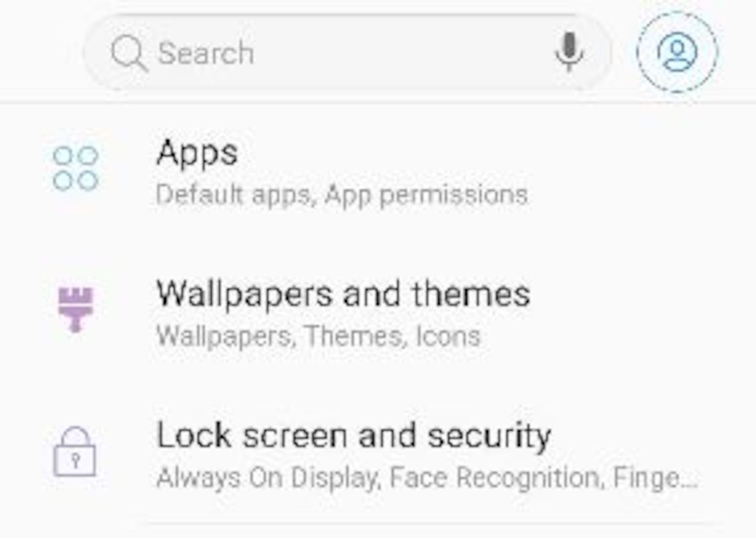Click the paintbrush Wallpapers icon
This screenshot has width=756, height=538.
point(76,309)
